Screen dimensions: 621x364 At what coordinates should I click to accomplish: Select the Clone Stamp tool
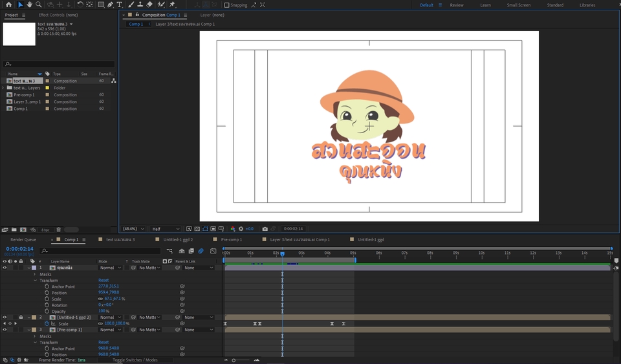(x=140, y=5)
